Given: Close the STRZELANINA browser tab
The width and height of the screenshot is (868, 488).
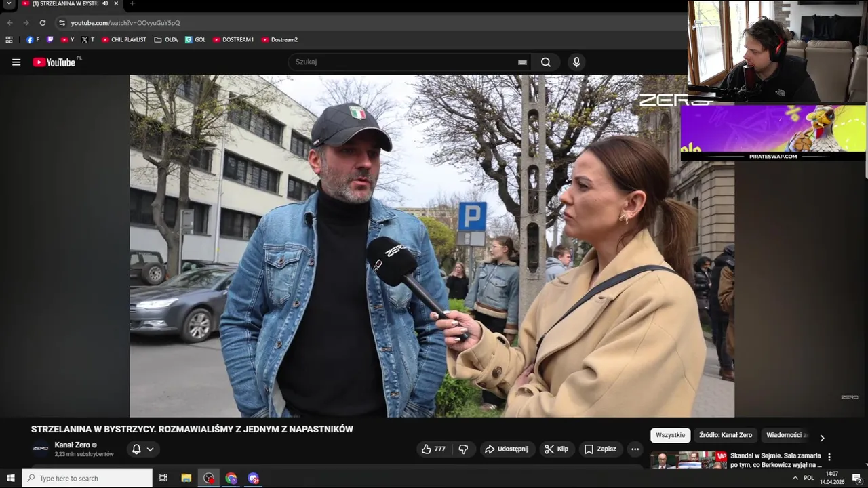Looking at the screenshot, I should pyautogui.click(x=116, y=3).
